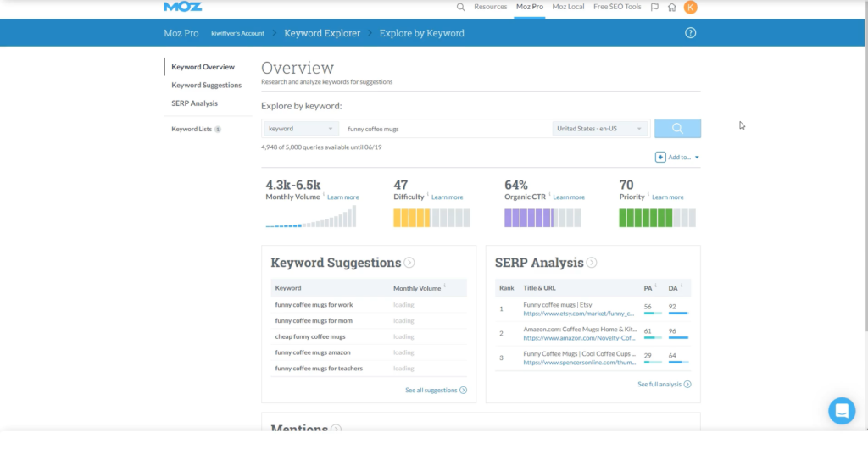
Task: Click 'funny coffee mugs for mom' keyword
Action: click(x=314, y=320)
